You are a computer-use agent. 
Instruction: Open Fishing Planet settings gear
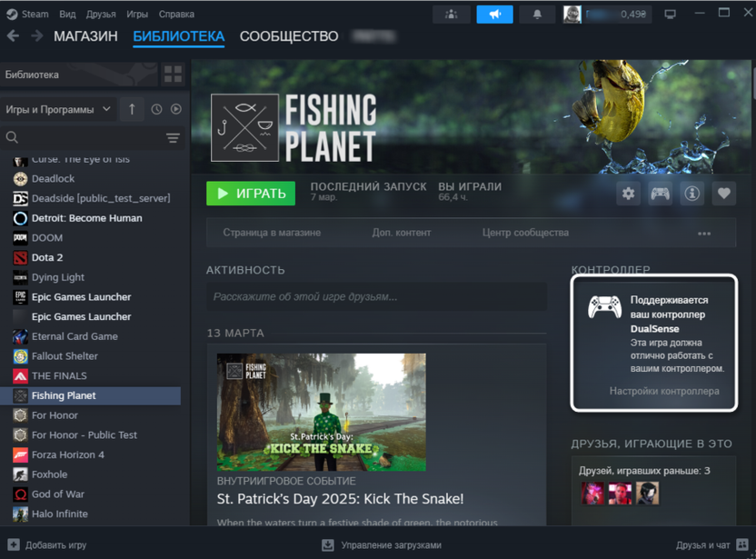pos(628,194)
